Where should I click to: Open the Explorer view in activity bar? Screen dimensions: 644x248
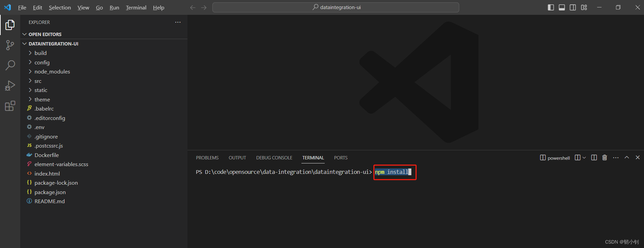[x=10, y=25]
